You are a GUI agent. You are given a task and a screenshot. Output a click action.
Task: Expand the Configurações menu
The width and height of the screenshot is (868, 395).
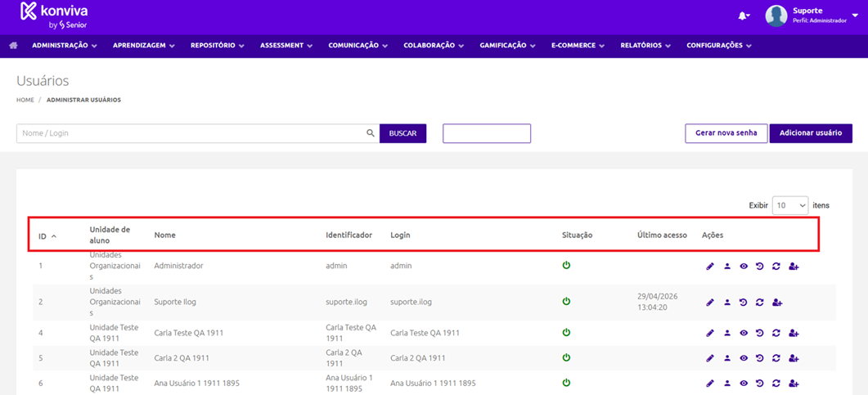(718, 46)
